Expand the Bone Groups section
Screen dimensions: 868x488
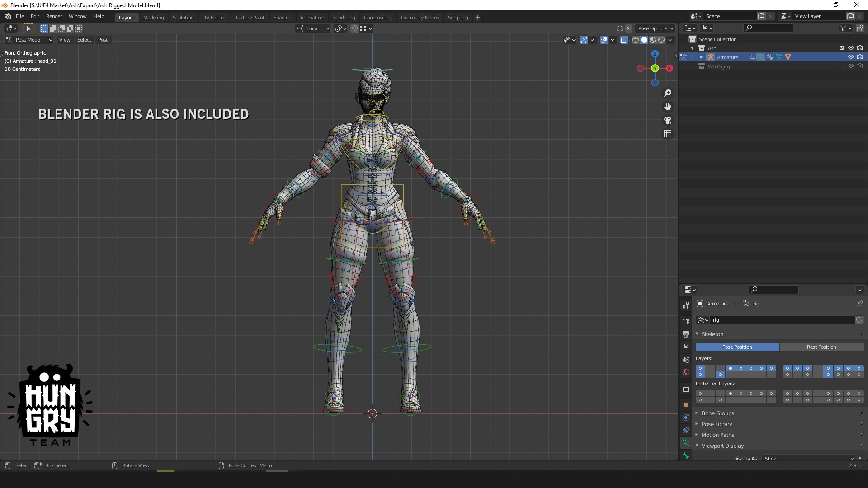(719, 413)
